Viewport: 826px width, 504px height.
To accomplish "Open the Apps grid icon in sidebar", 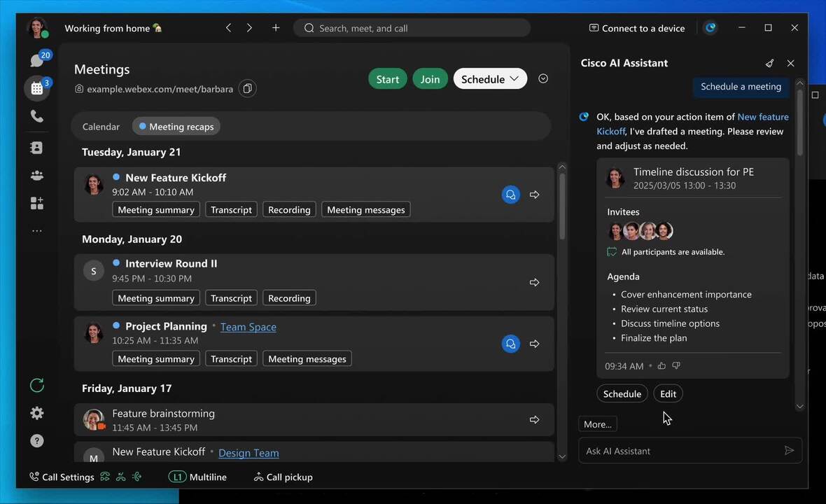I will click(x=37, y=203).
